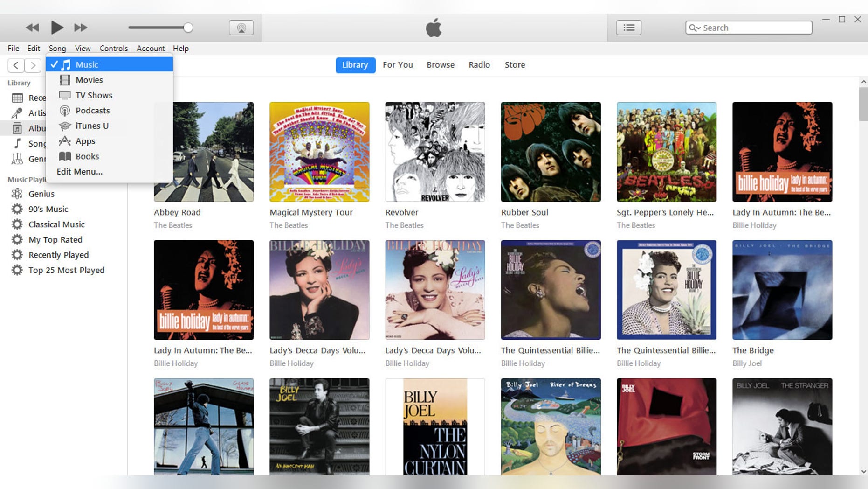The height and width of the screenshot is (489, 868).
Task: Click the Albums icon in sidebar
Action: click(x=17, y=128)
